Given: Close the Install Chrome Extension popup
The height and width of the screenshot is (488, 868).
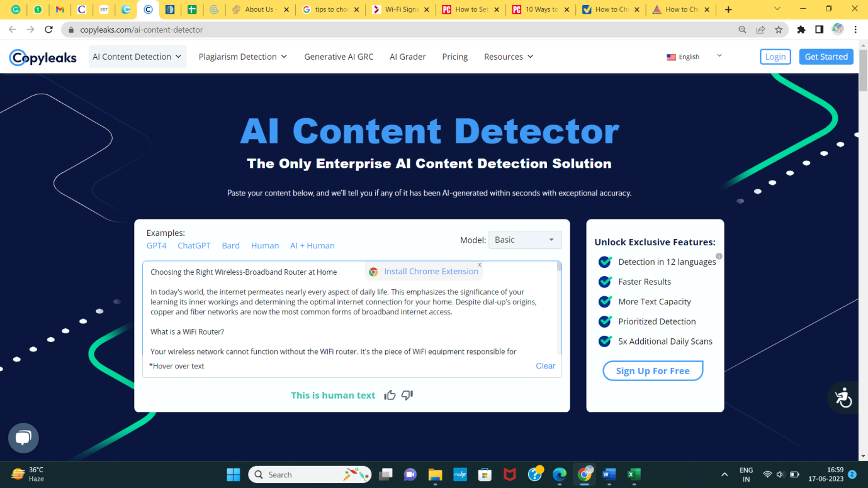Looking at the screenshot, I should pyautogui.click(x=479, y=265).
